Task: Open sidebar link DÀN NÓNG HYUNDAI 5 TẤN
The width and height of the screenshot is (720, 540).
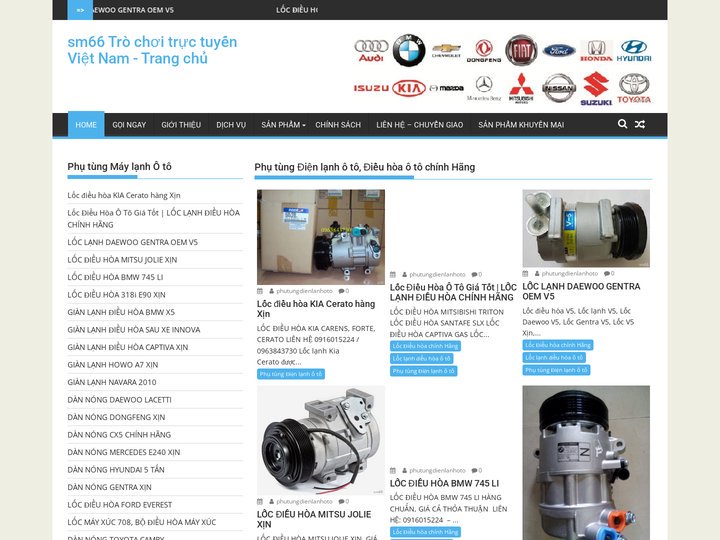Action: pos(116,469)
